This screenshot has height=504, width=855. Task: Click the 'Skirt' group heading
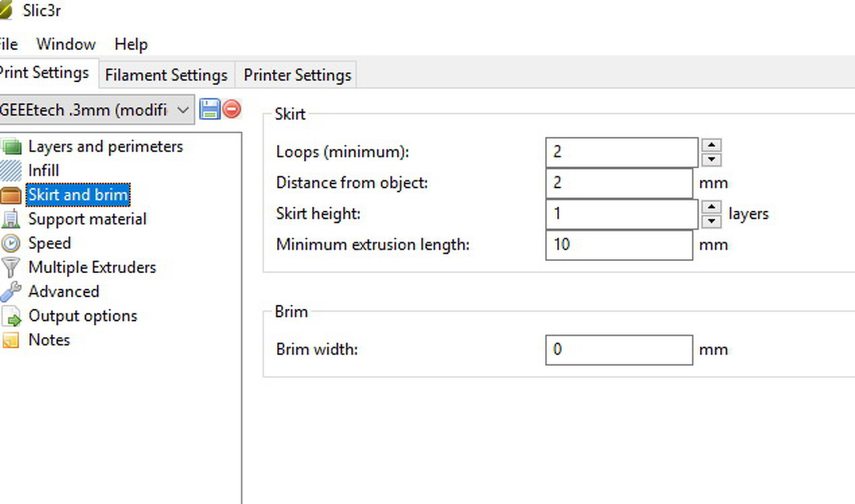click(290, 114)
